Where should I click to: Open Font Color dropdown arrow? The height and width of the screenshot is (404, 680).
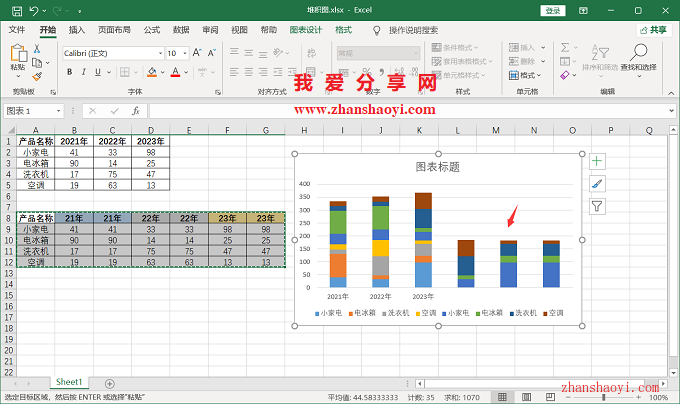(x=186, y=72)
